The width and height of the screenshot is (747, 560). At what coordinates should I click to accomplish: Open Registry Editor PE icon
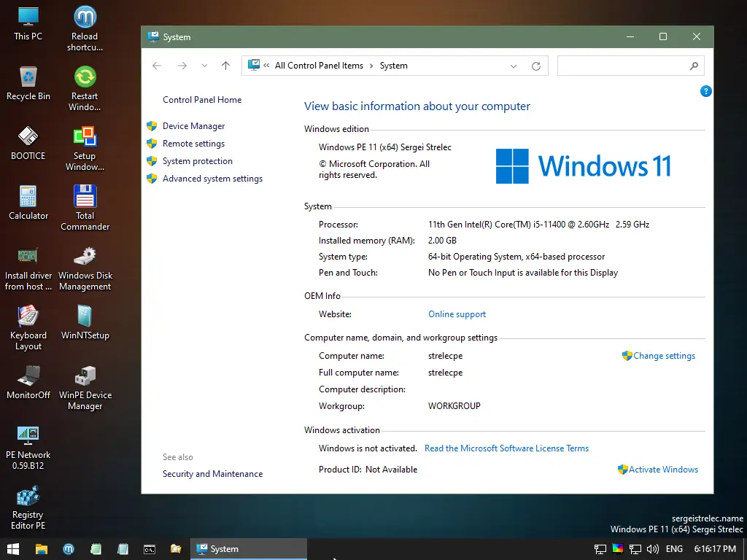pyautogui.click(x=28, y=507)
